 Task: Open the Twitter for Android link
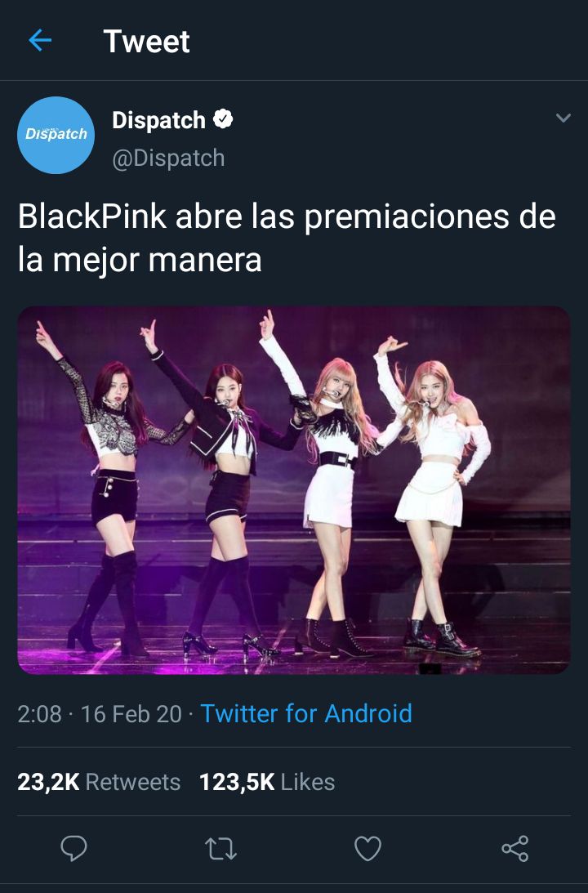click(x=306, y=713)
